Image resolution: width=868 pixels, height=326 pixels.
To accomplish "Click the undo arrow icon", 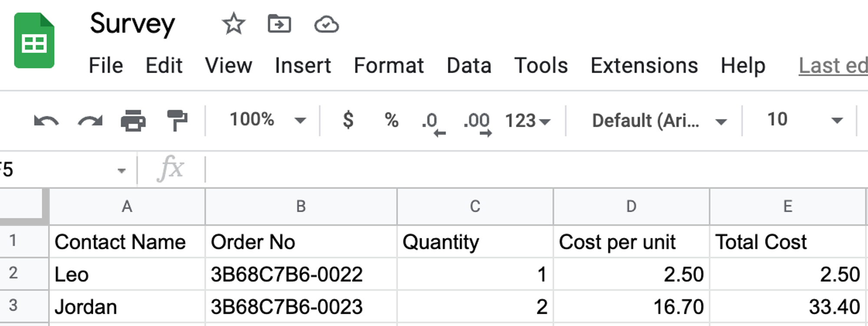I will coord(46,121).
